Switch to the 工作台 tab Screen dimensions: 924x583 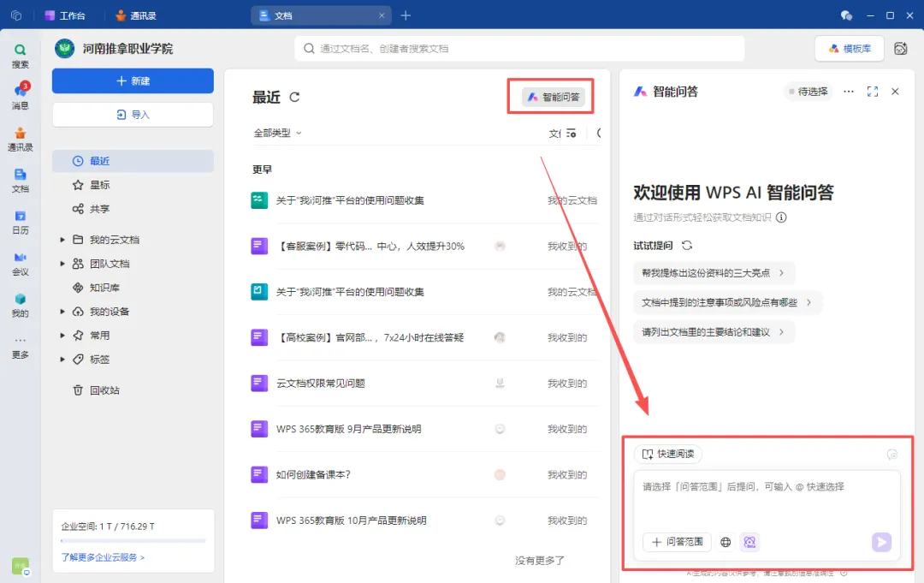65,15
